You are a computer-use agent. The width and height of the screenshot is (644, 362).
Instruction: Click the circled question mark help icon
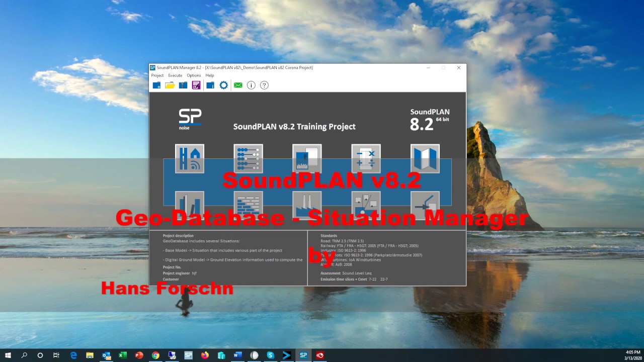264,85
